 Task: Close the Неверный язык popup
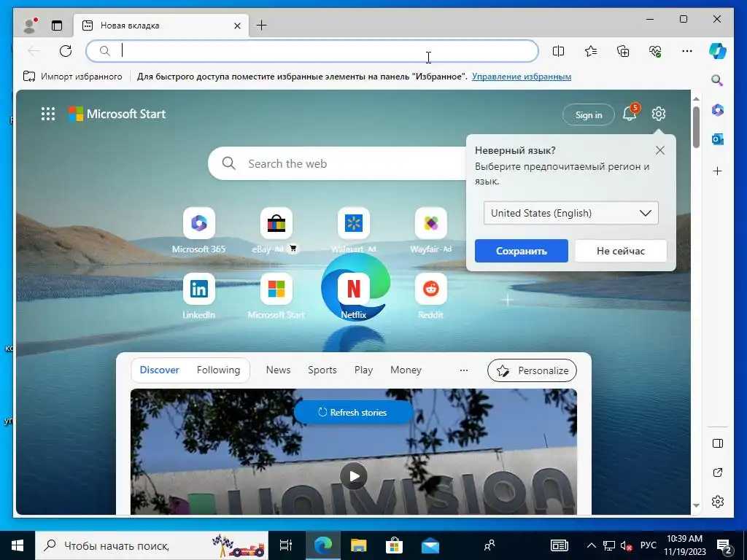point(659,150)
